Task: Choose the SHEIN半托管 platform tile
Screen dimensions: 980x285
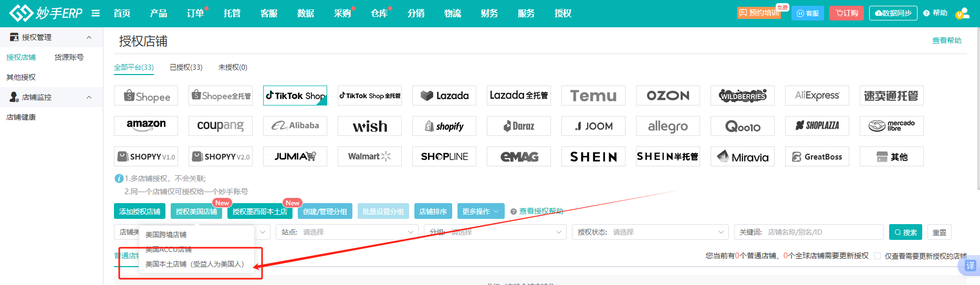Action: tap(668, 156)
